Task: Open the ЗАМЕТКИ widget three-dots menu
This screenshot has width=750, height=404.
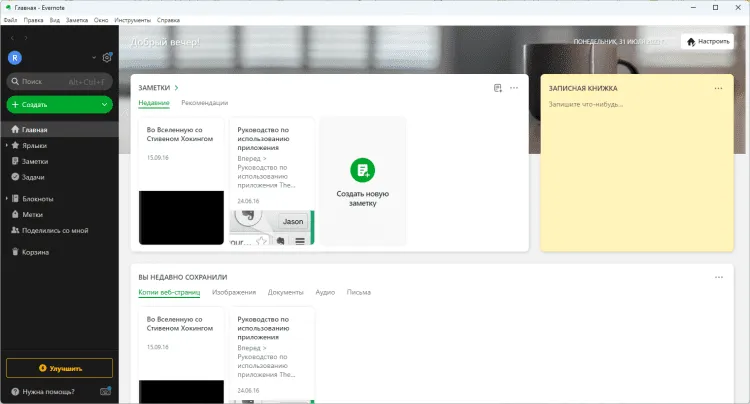Action: (x=514, y=88)
